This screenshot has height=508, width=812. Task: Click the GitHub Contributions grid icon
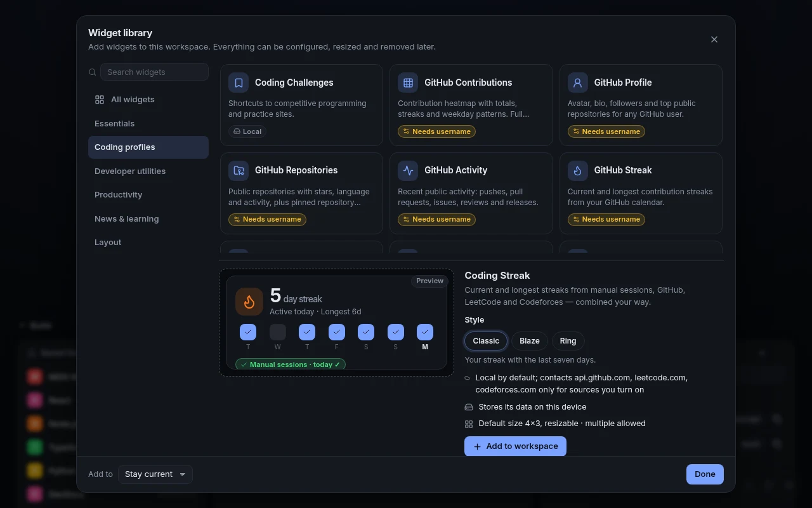(408, 83)
